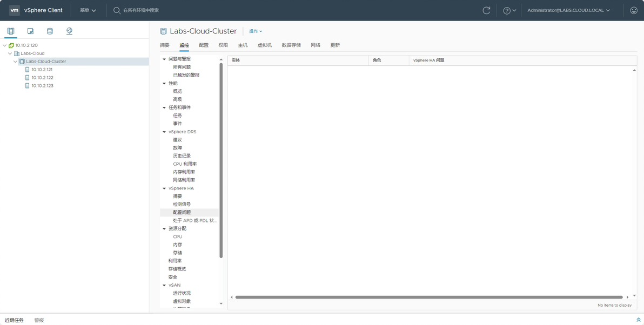This screenshot has width=644, height=325.
Task: Collapse the 任务和事件 section
Action: pos(164,107)
